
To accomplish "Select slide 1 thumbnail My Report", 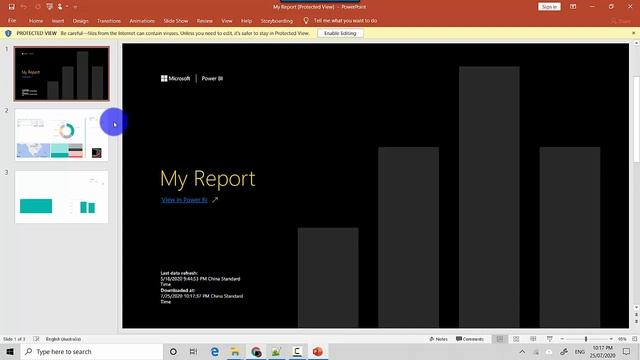I will coord(62,73).
